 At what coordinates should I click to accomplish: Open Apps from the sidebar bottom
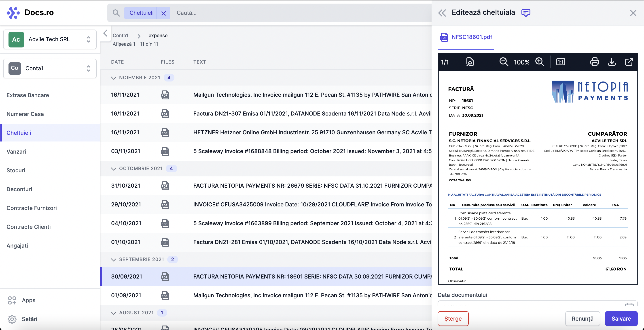[x=21, y=300]
